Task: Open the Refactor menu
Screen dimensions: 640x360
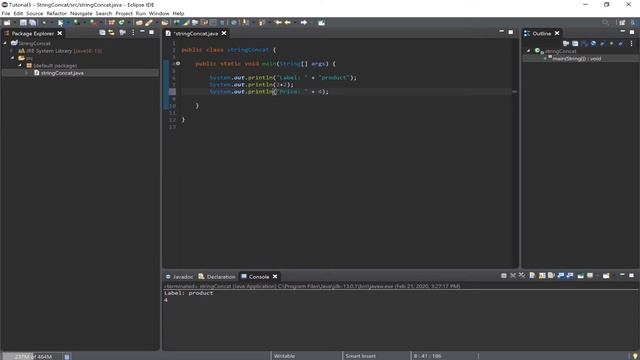Action: pyautogui.click(x=57, y=13)
